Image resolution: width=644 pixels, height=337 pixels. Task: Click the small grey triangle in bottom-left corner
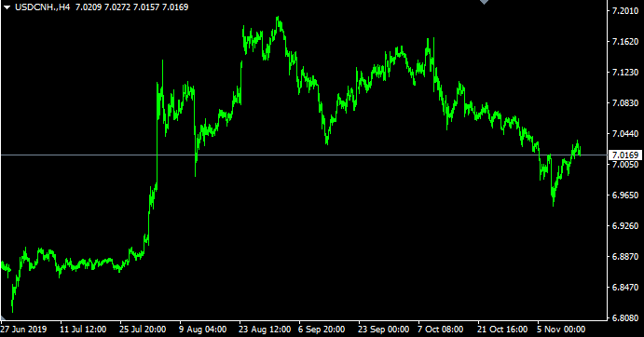3,317
